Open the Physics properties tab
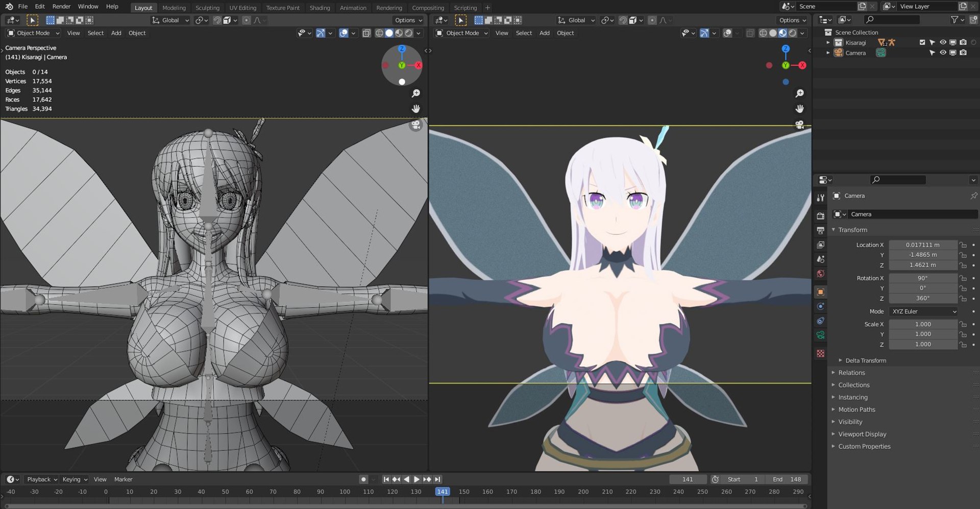Viewport: 980px width, 509px height. pos(820,306)
